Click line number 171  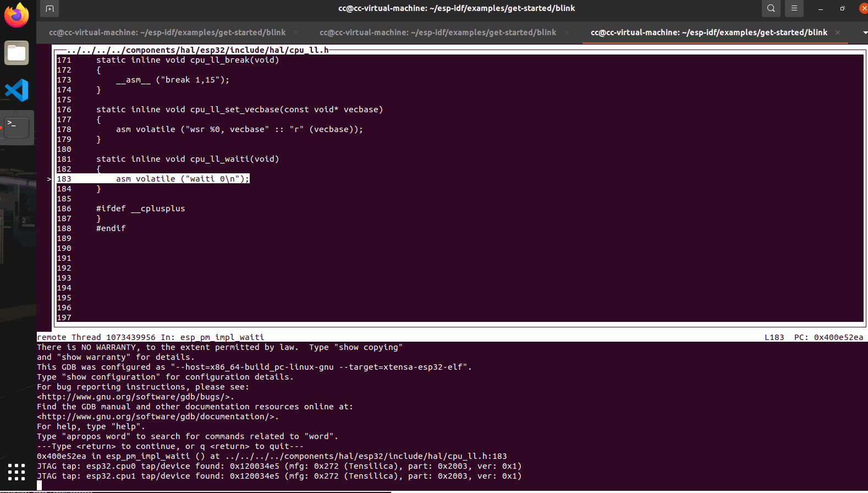click(64, 60)
